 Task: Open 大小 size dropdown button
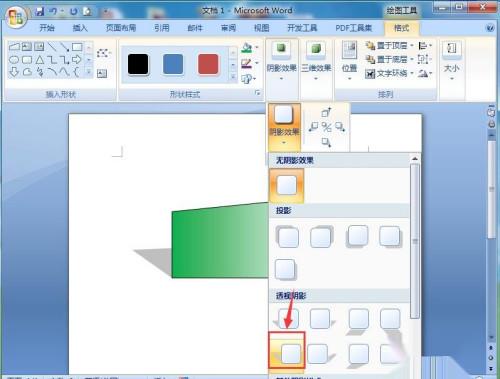(x=452, y=61)
